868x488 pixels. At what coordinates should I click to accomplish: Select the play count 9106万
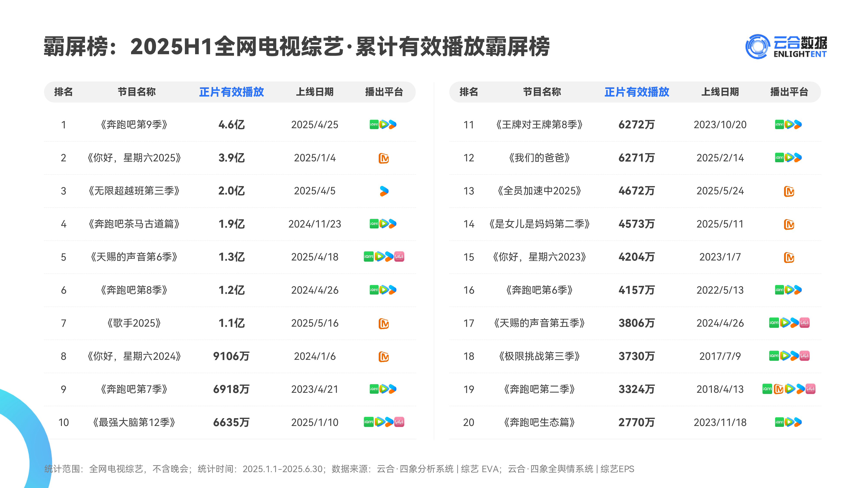click(232, 356)
